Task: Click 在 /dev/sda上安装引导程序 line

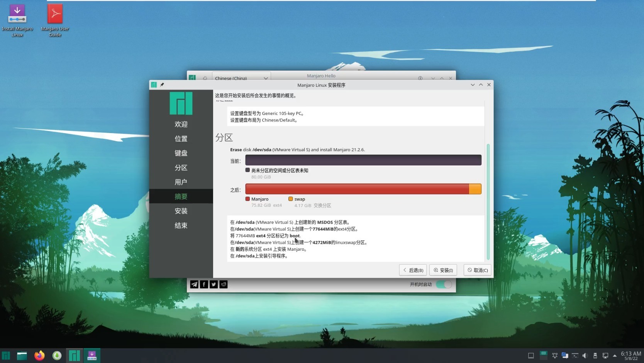Action: [x=259, y=256]
